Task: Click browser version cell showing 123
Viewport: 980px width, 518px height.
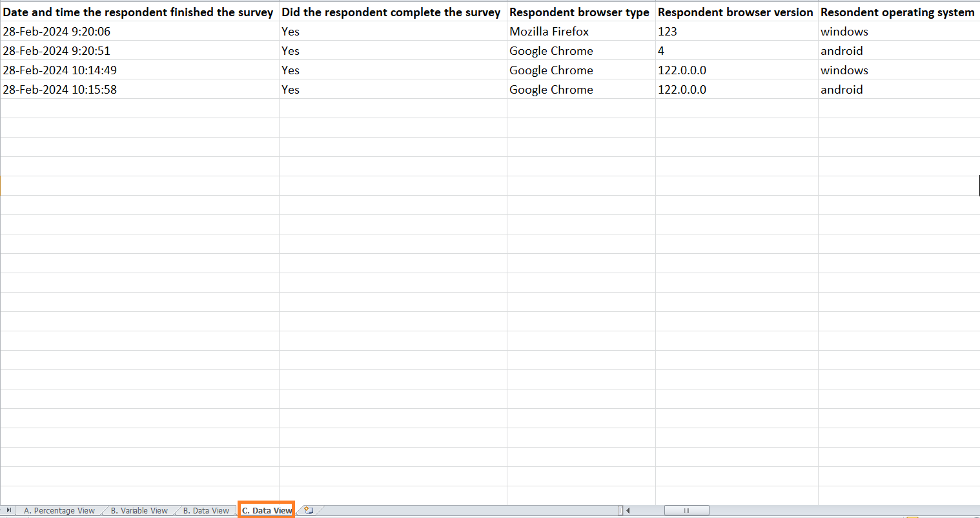Action: click(x=668, y=32)
